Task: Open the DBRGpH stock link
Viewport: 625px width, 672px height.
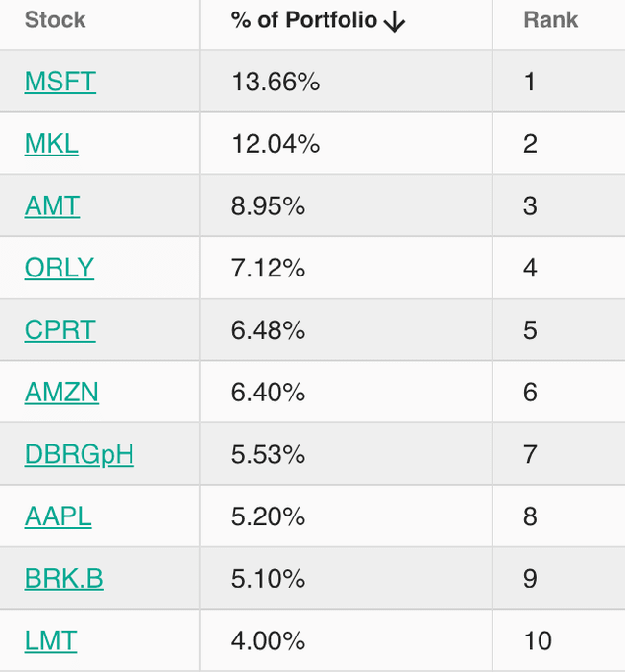Action: [x=80, y=455]
